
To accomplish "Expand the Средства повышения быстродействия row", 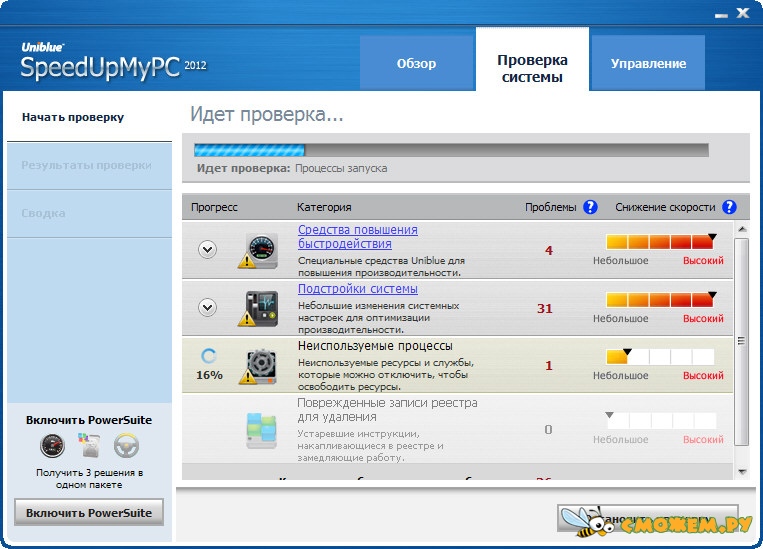I will click(207, 250).
